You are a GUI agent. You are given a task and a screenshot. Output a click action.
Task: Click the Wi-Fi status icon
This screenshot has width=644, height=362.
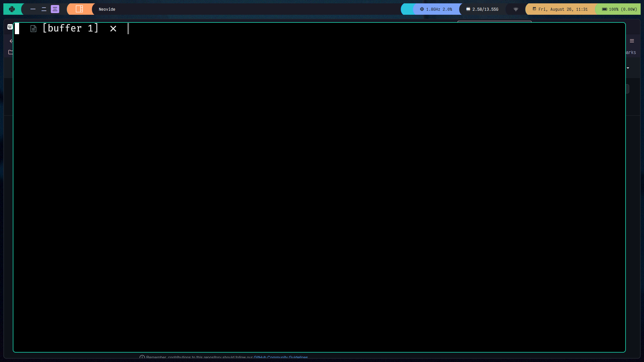[516, 9]
